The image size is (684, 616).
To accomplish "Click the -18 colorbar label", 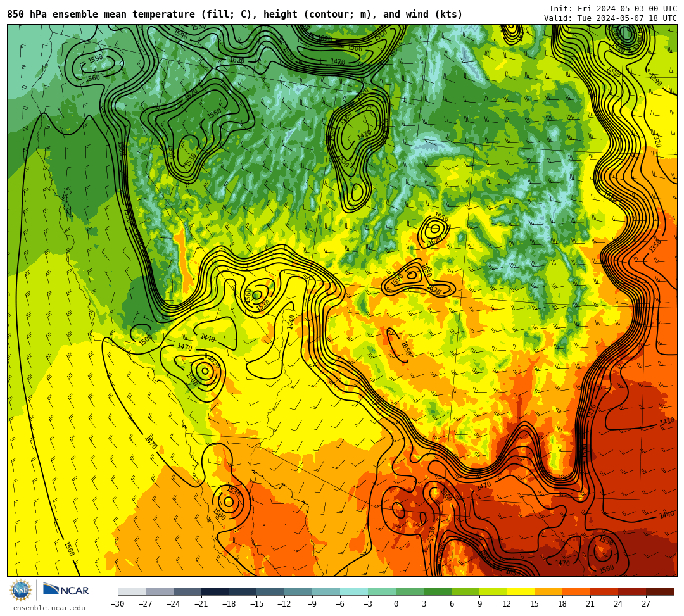I will click(x=229, y=604).
